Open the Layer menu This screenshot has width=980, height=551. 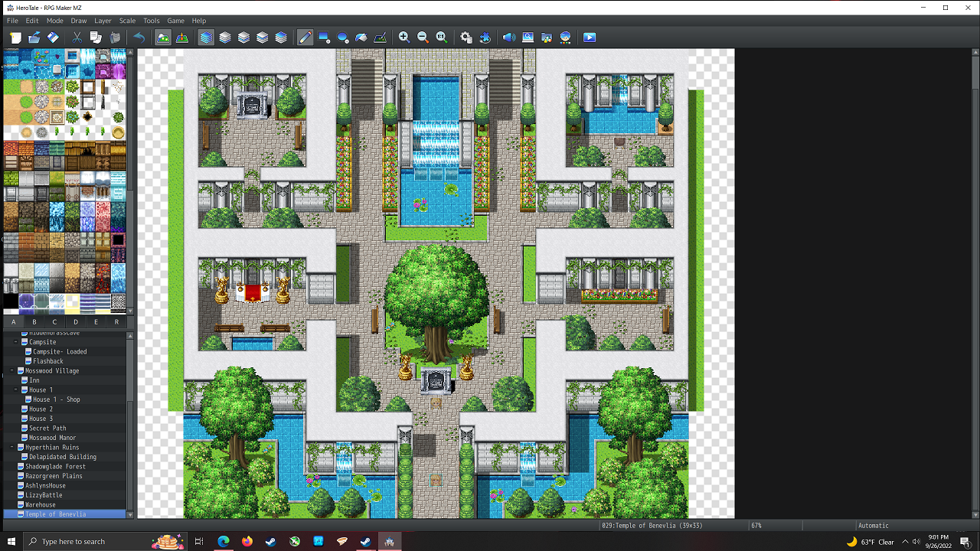(x=103, y=21)
